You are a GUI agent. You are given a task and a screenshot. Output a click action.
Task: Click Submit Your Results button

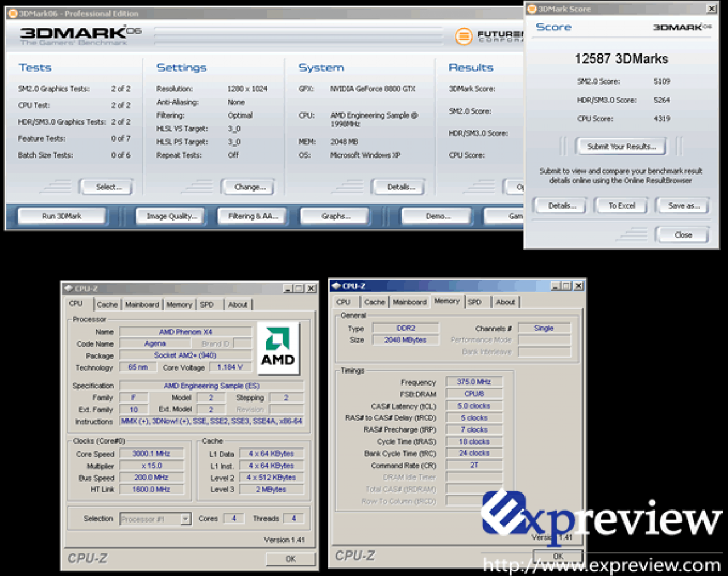coord(621,147)
